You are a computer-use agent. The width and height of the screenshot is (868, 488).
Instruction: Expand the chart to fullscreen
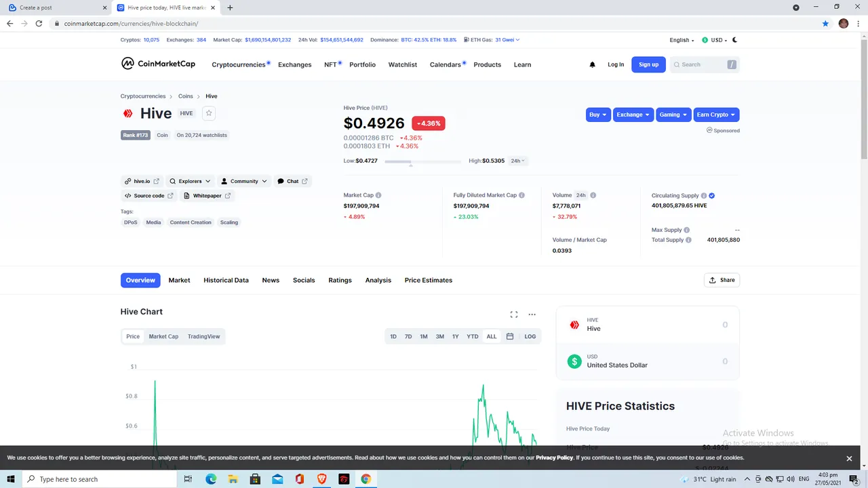pyautogui.click(x=513, y=314)
